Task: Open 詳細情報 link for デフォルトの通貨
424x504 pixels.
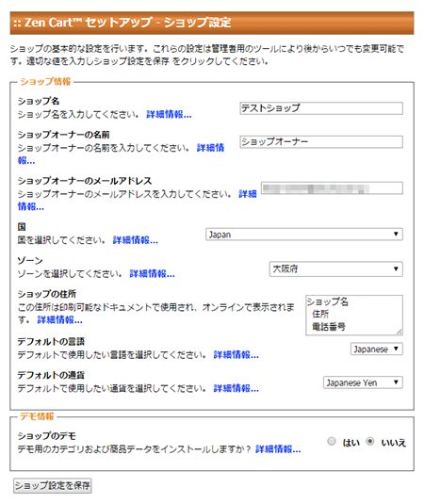Action: (x=236, y=389)
